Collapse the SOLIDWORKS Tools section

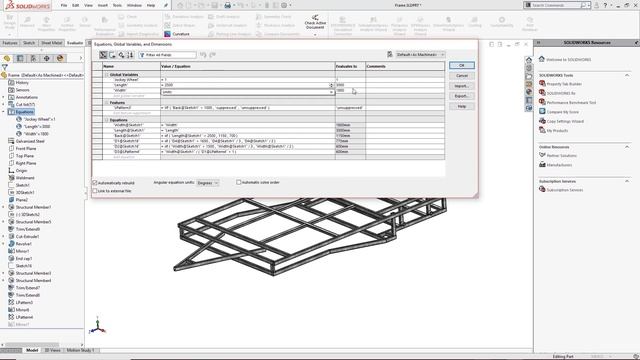(x=627, y=75)
